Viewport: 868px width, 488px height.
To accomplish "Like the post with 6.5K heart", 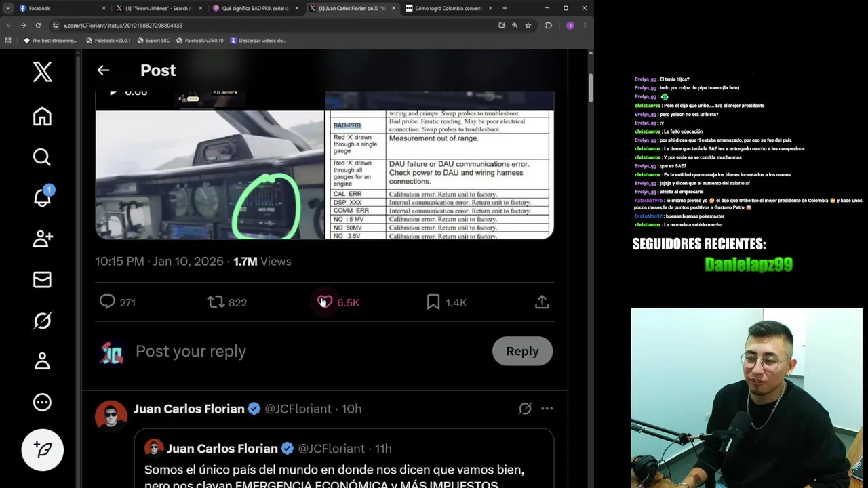I will [x=325, y=302].
